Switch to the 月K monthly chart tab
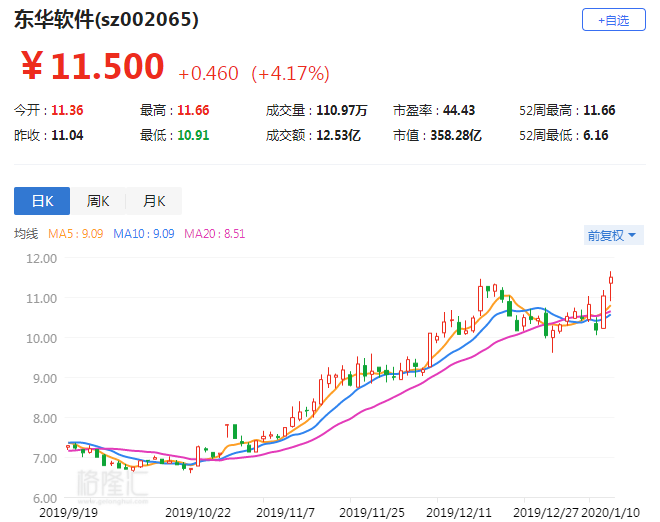This screenshot has height=522, width=660. tap(154, 201)
